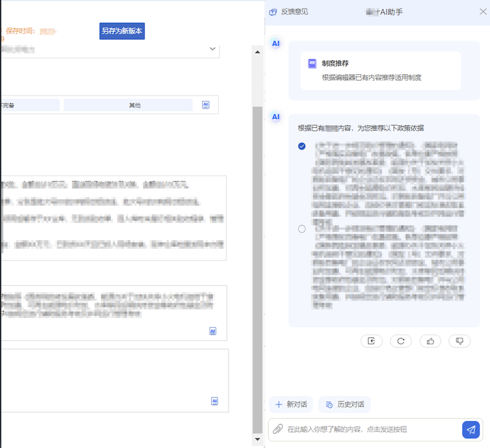Click the 另存为新版本 button
Image resolution: width=490 pixels, height=448 pixels.
pos(122,31)
